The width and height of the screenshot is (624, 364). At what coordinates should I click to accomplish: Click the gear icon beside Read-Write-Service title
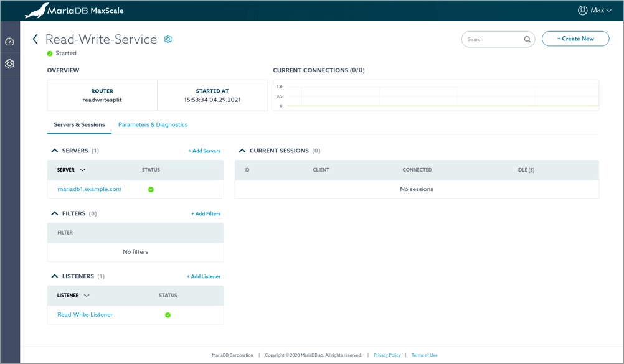[168, 39]
